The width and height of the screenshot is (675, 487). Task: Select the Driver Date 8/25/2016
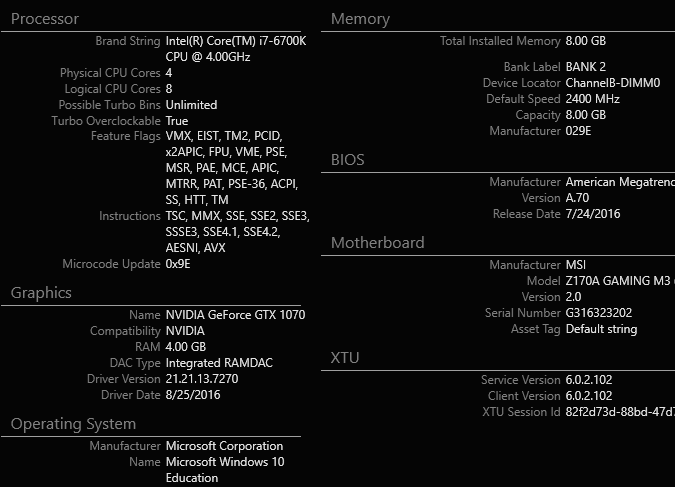(193, 395)
